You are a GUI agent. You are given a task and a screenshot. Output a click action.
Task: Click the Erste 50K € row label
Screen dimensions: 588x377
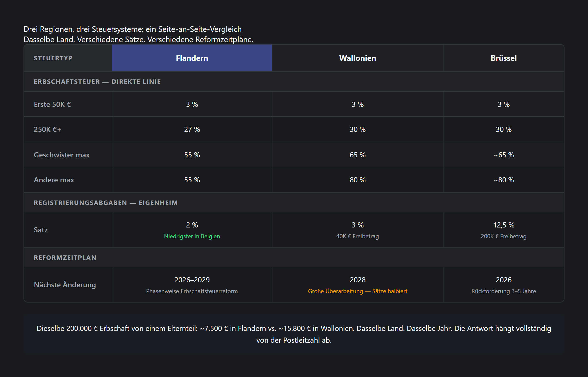(x=52, y=104)
